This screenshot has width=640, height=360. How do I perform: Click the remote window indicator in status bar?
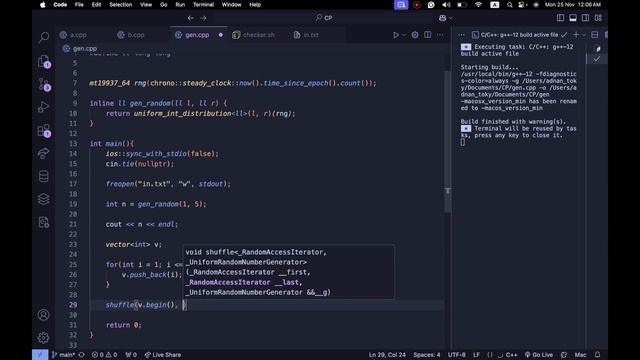coord(40,355)
